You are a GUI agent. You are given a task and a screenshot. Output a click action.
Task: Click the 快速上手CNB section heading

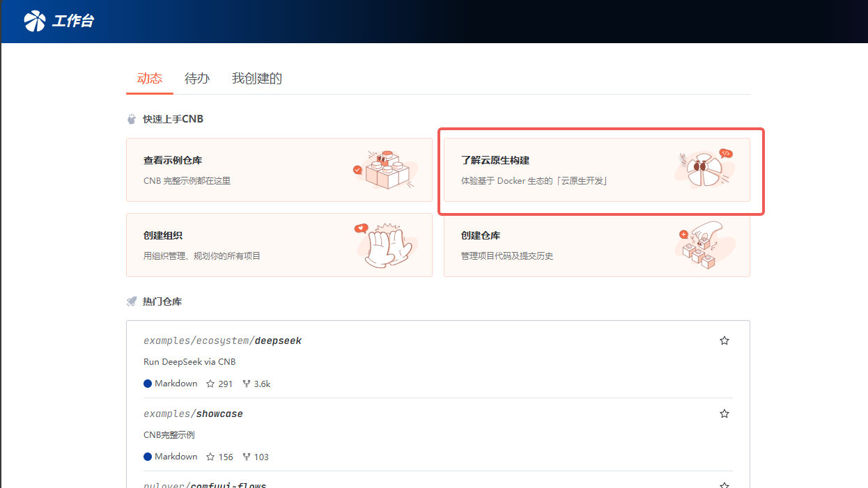point(173,119)
